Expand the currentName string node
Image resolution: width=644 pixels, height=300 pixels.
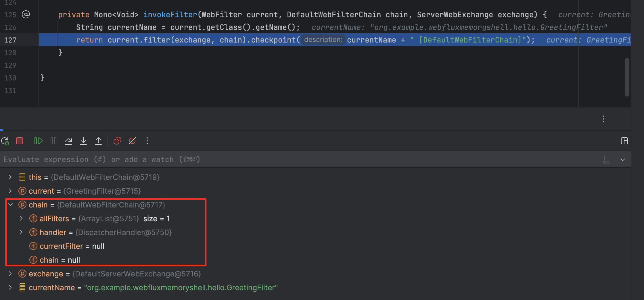click(10, 287)
